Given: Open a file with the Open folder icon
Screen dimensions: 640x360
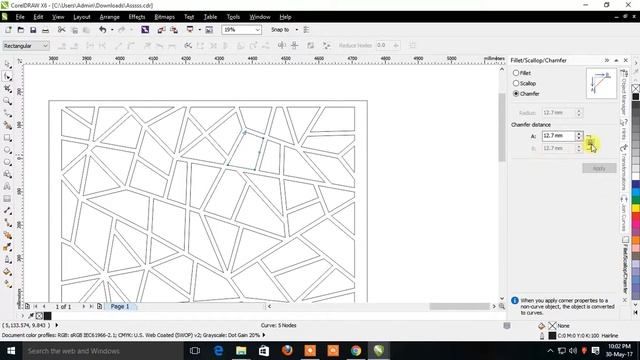Looking at the screenshot, I should point(20,30).
